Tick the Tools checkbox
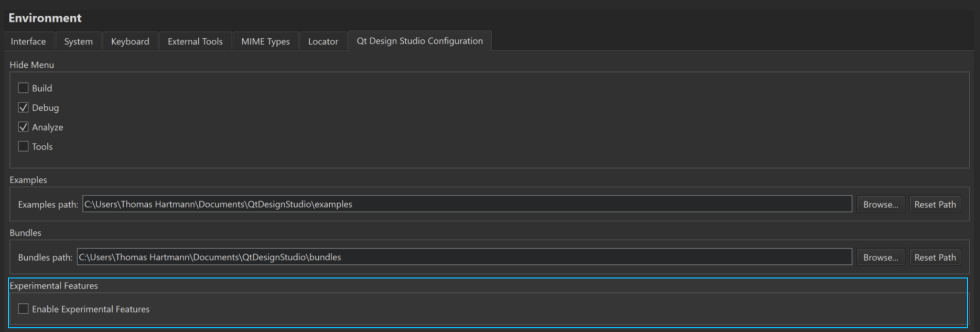980x332 pixels. click(24, 146)
